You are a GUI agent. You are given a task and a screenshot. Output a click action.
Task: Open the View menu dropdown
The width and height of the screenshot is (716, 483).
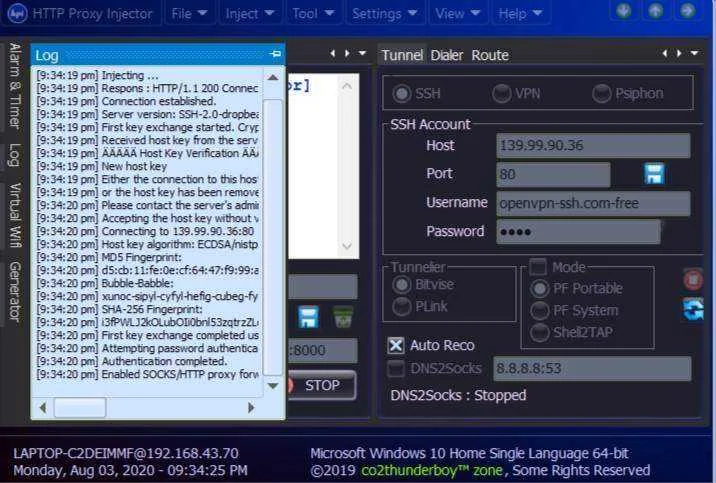tap(458, 14)
